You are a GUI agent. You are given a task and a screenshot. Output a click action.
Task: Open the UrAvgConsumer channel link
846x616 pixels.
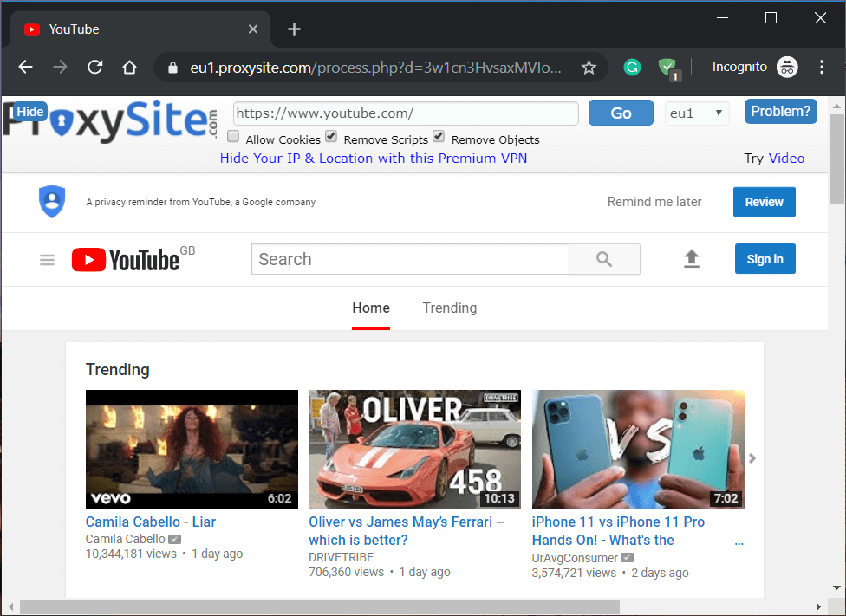coord(575,558)
